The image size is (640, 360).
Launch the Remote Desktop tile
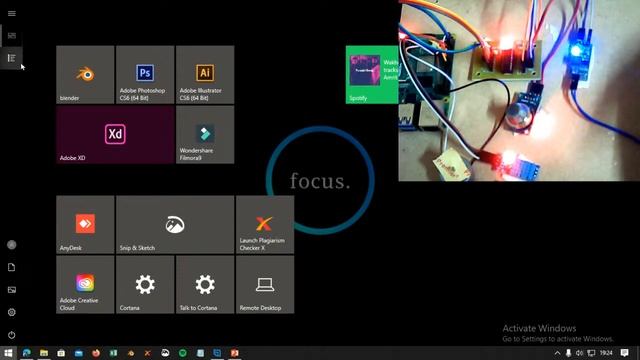pyautogui.click(x=265, y=284)
